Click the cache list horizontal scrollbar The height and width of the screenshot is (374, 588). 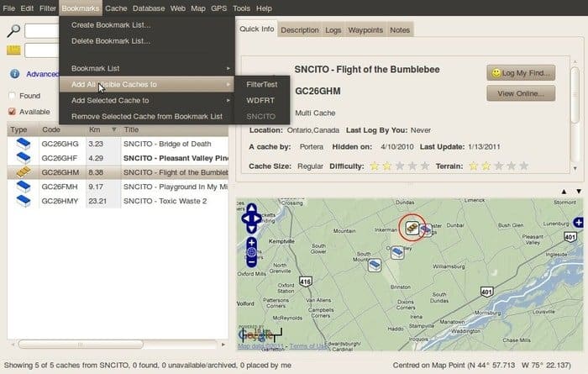tap(81, 344)
